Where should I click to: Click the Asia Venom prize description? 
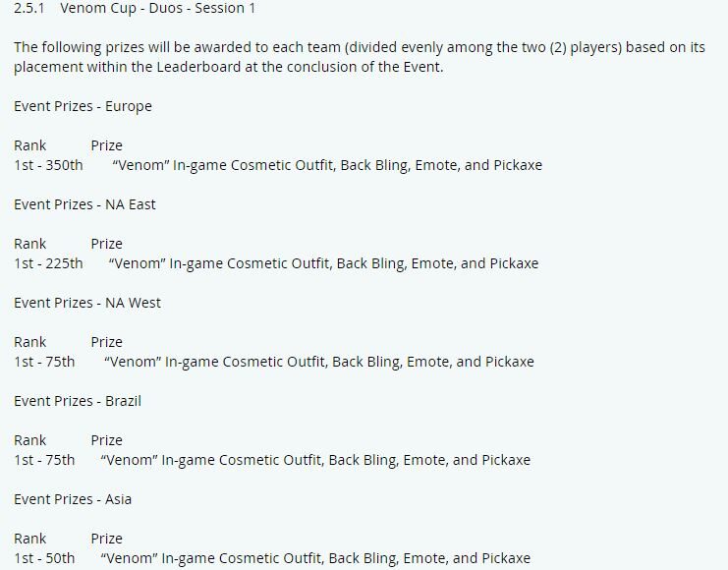pyautogui.click(x=315, y=558)
